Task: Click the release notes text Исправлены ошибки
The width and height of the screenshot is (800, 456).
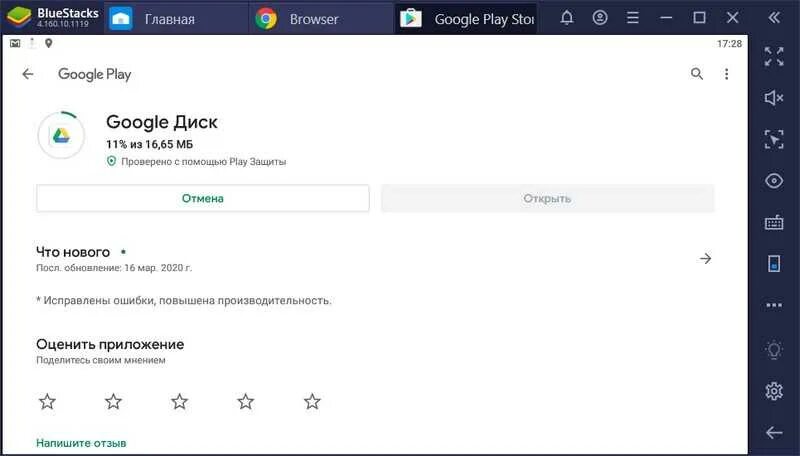Action: 184,300
